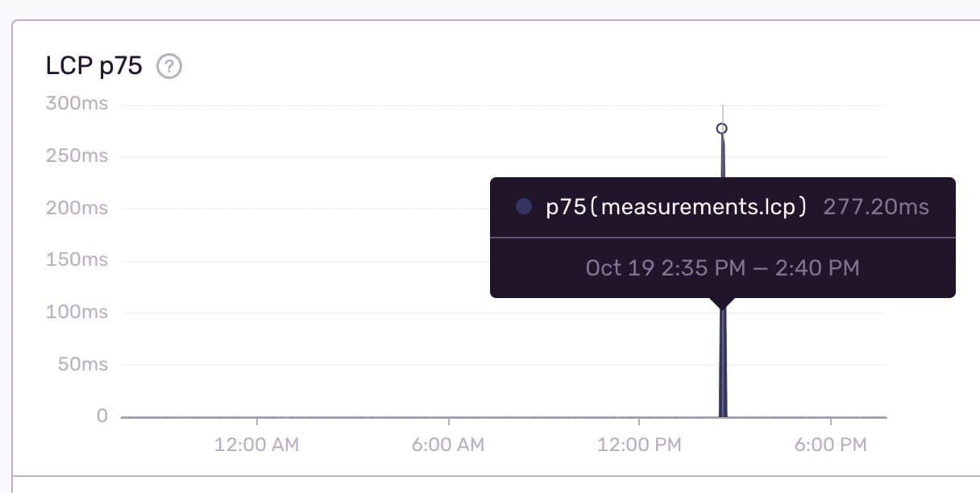Click the 200ms y-axis label
Screen dimensions: 980x493
(x=77, y=209)
